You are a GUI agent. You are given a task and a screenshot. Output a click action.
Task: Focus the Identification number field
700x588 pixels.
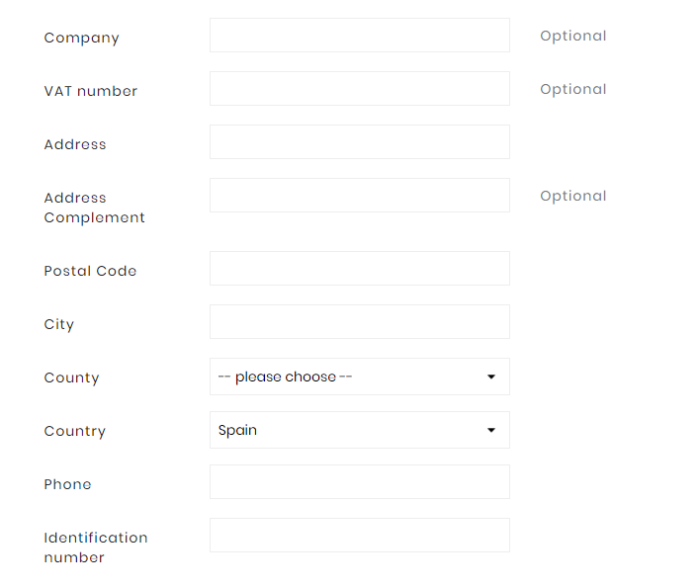tap(359, 536)
